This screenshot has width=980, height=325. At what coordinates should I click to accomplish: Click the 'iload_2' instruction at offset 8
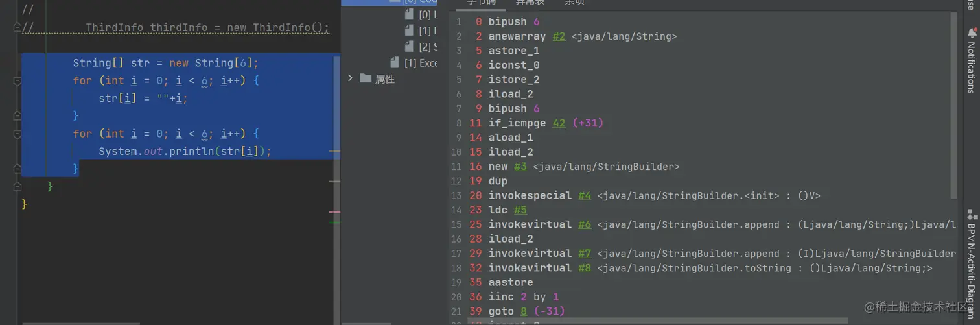point(511,94)
